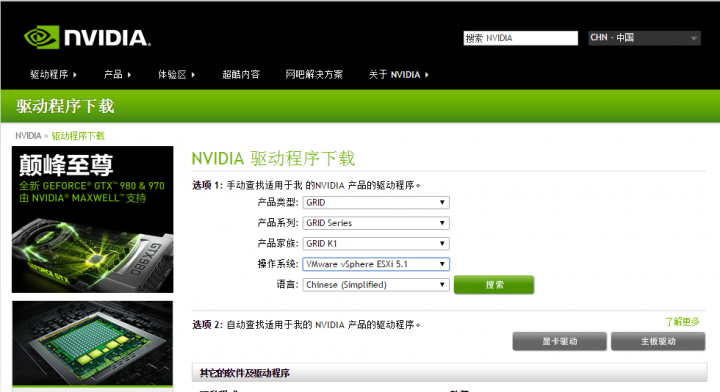This screenshot has height=392, width=720.
Task: Go to 网吧解决方案 page
Action: (314, 74)
